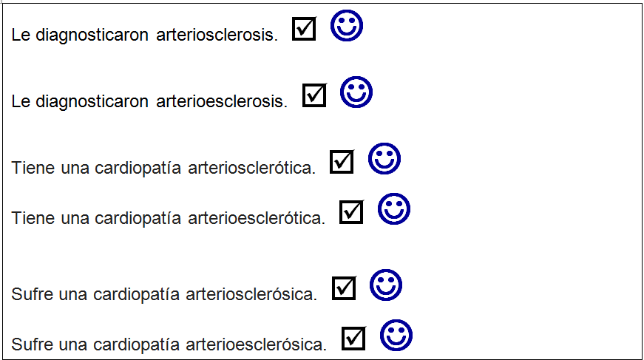
Task: Select the smiley on the 'arteriosclerósica' line
Action: 385,285
